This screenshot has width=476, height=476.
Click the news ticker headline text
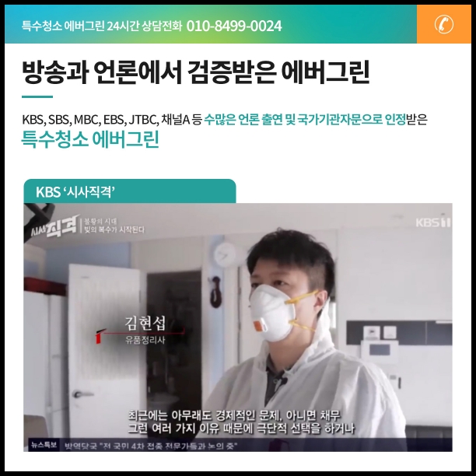coord(152,446)
